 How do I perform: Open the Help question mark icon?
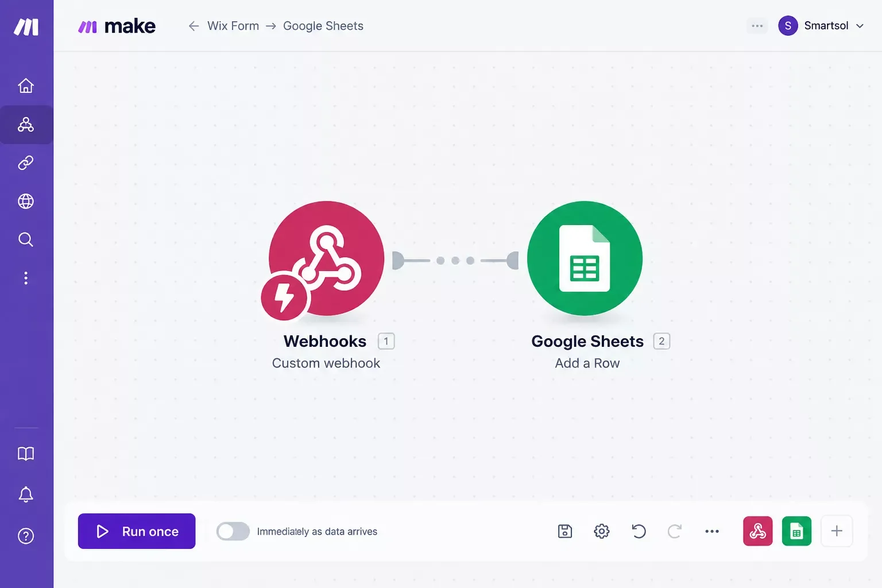pos(26,536)
